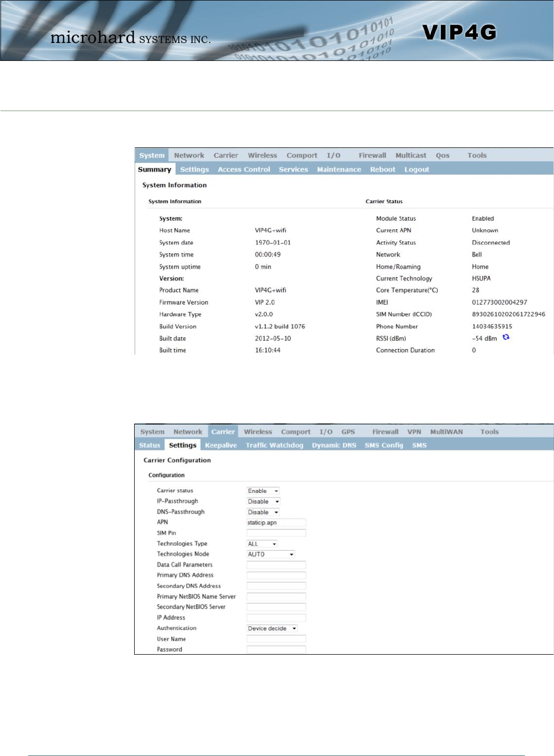Open Carrier tab in System Summary screenshot

click(226, 155)
